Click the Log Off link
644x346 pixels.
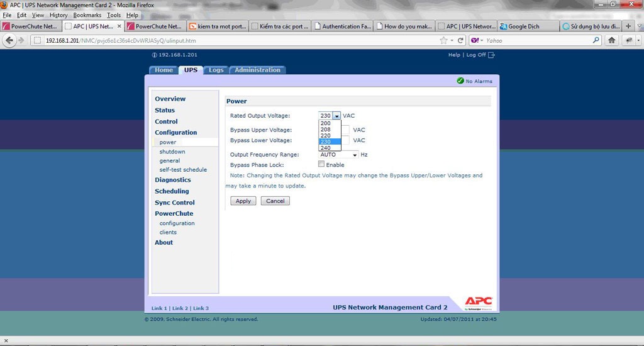(476, 55)
